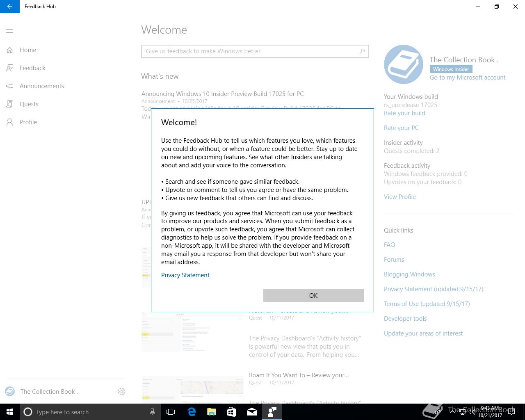This screenshot has width=525, height=420.
Task: Open Microsoft Store from taskbar
Action: click(232, 412)
